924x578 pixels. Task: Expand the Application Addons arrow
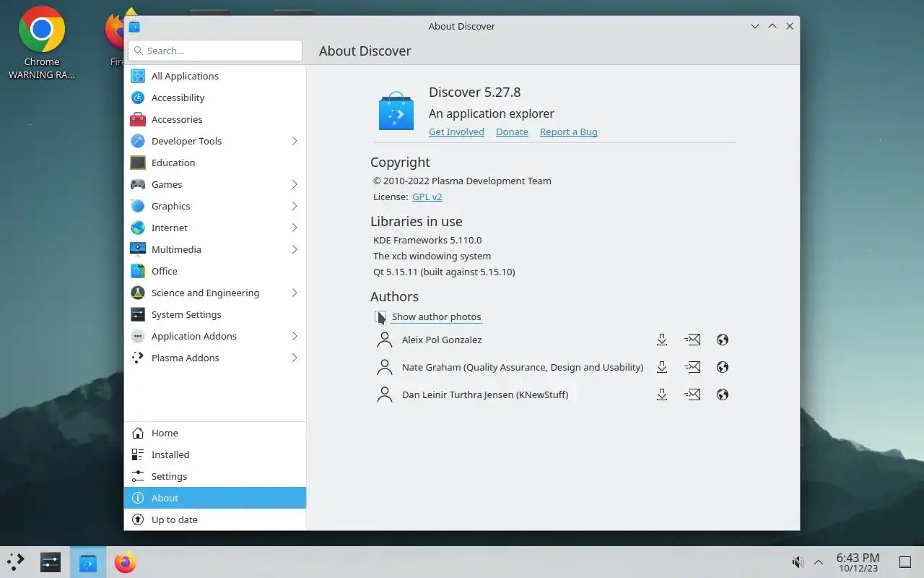pos(295,336)
